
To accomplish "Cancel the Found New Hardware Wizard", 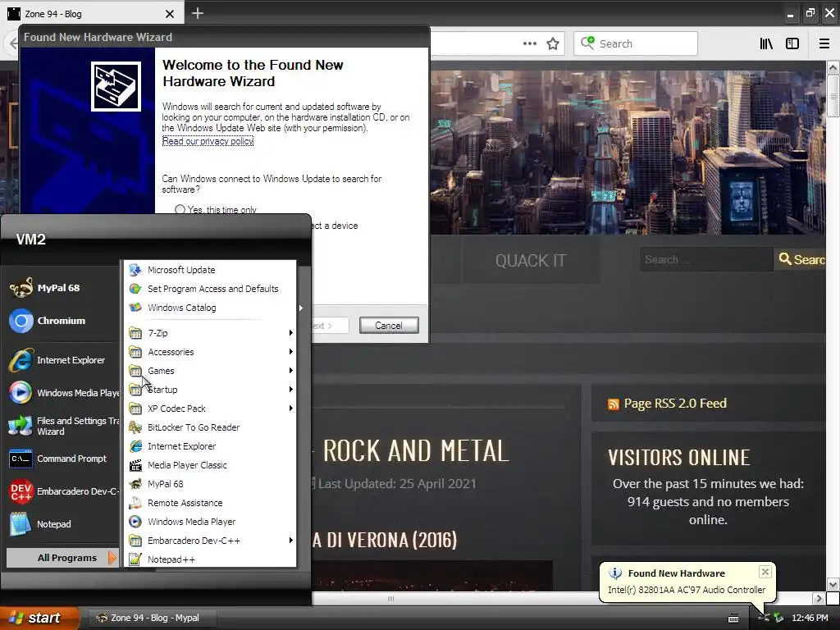I will [x=389, y=325].
